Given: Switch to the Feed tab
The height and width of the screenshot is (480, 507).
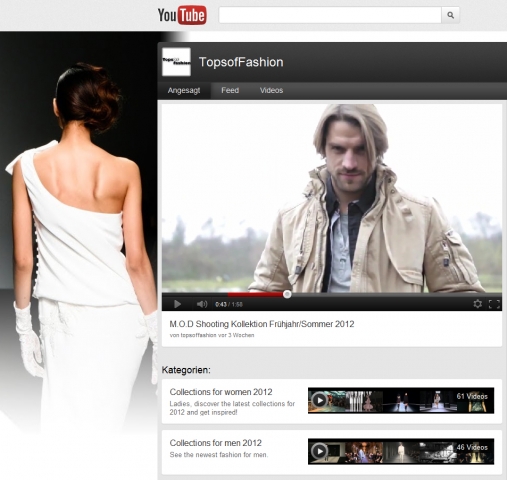Looking at the screenshot, I should click(230, 90).
